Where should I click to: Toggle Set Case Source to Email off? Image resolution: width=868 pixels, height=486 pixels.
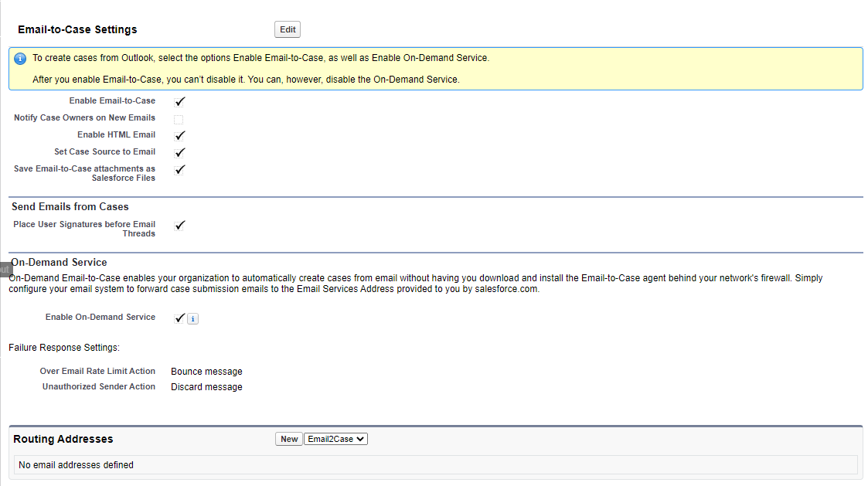pyautogui.click(x=179, y=151)
